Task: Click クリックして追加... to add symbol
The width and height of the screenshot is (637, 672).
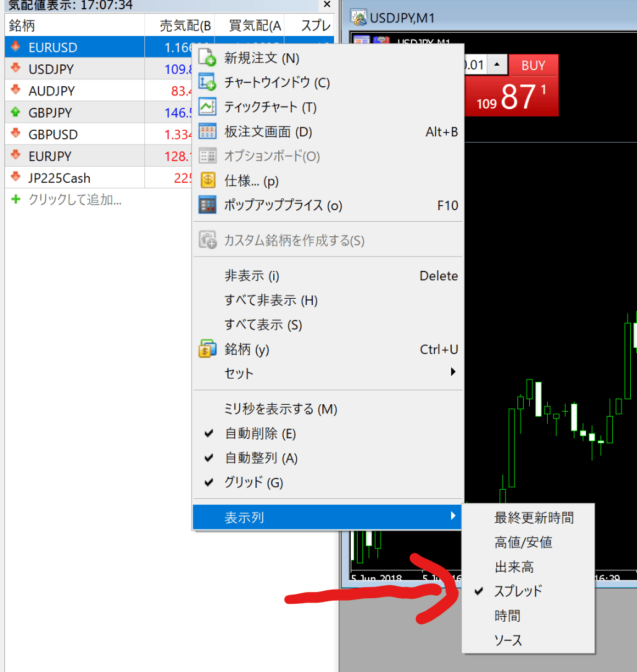Action: [x=75, y=199]
